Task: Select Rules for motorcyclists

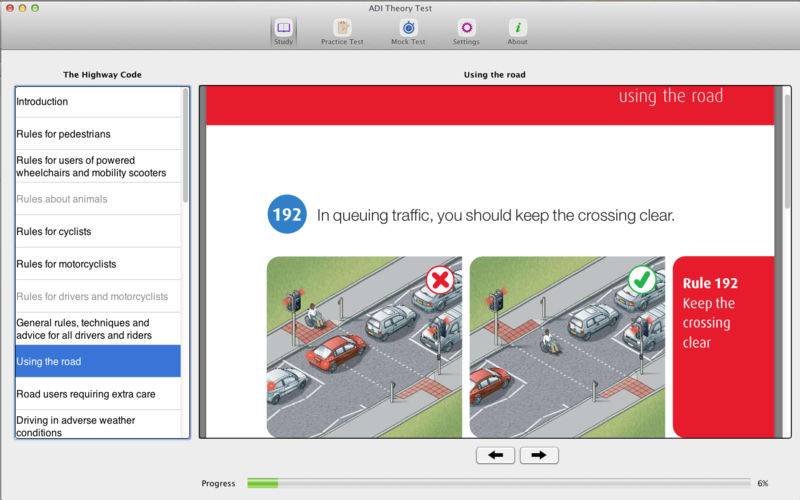Action: [98, 264]
